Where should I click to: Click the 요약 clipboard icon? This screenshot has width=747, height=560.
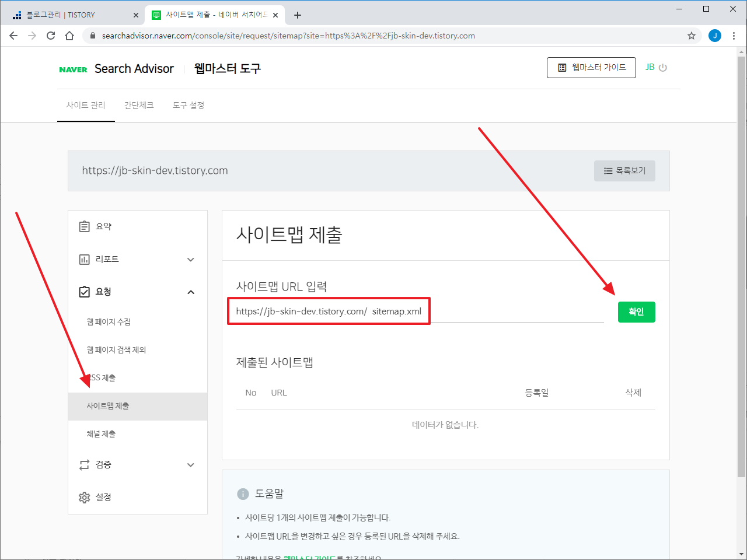[85, 226]
